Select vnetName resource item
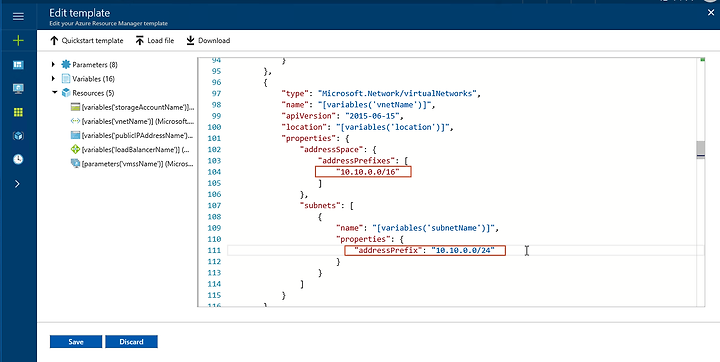This screenshot has width=720, height=362. [138, 121]
